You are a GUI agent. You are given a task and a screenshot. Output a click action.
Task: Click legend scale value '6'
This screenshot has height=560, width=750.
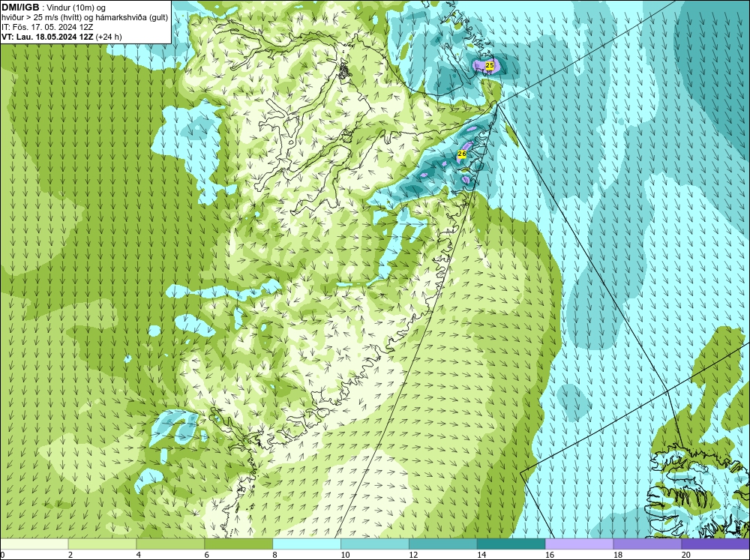207,555
